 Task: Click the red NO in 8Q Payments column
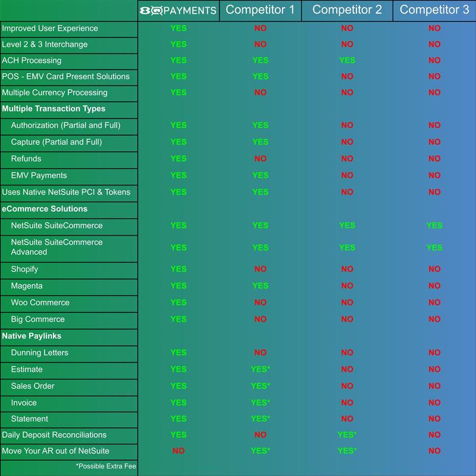tap(178, 451)
